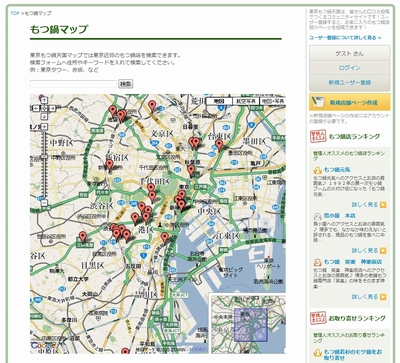Screen dimensions: 400x363
Task: Pan the map up with the arrow
Action: click(x=44, y=100)
